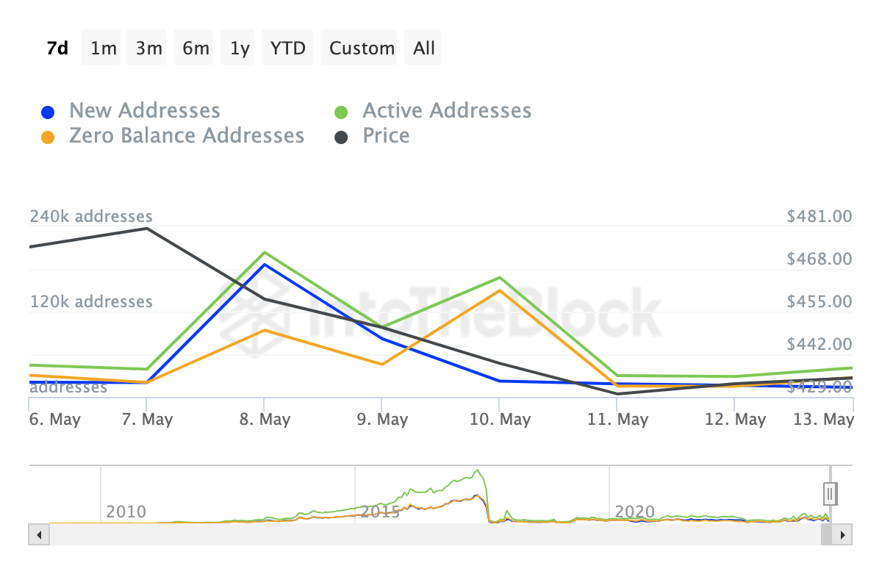Click the navigator scroll left arrow
Screen dimensions: 882x588
[39, 534]
